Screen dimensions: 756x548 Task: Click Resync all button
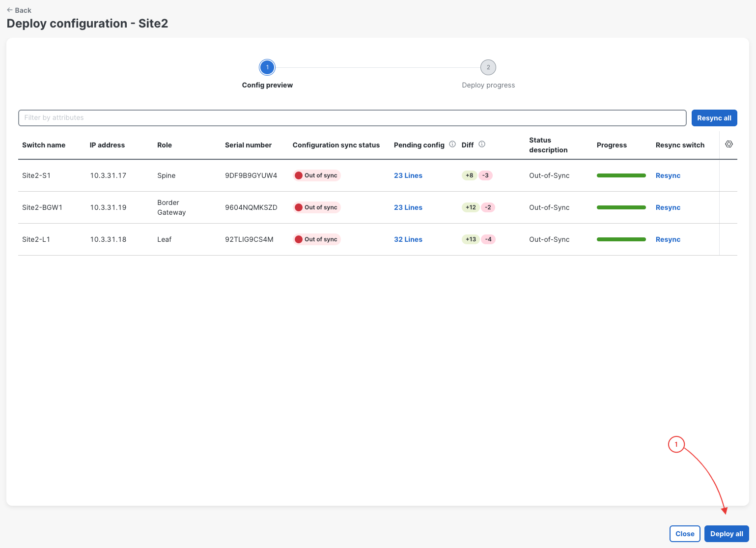coord(714,118)
